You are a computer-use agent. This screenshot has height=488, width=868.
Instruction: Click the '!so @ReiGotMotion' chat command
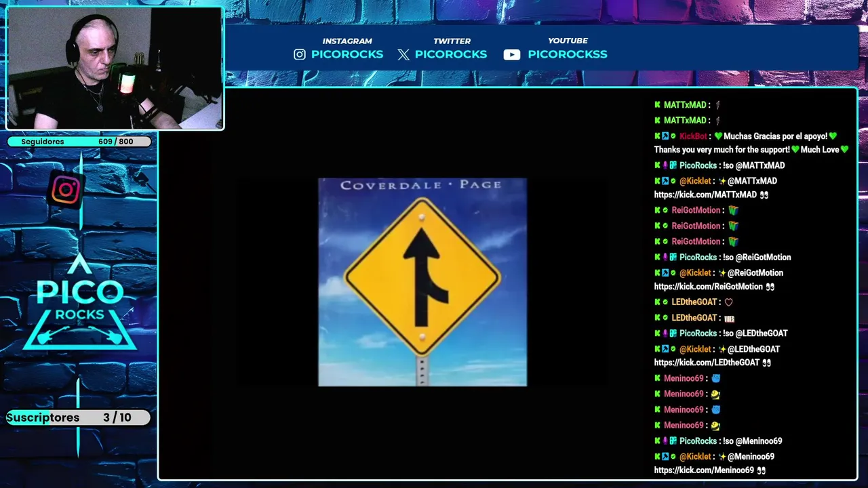pos(757,258)
